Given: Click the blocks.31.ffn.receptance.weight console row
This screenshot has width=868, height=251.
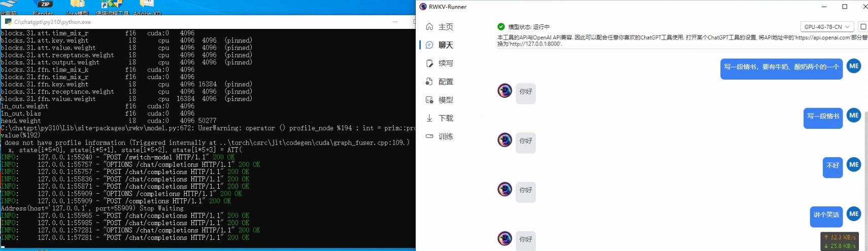Looking at the screenshot, I should pos(126,92).
